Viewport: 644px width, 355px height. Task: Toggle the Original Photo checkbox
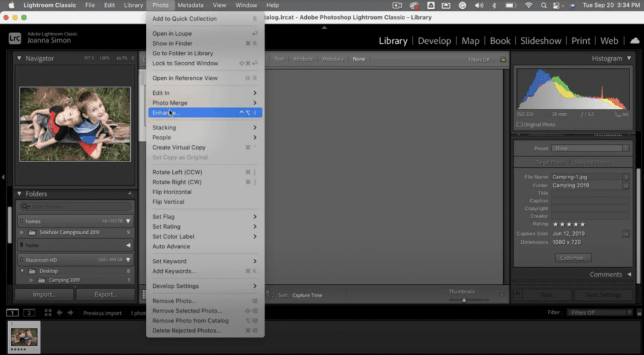(x=519, y=124)
